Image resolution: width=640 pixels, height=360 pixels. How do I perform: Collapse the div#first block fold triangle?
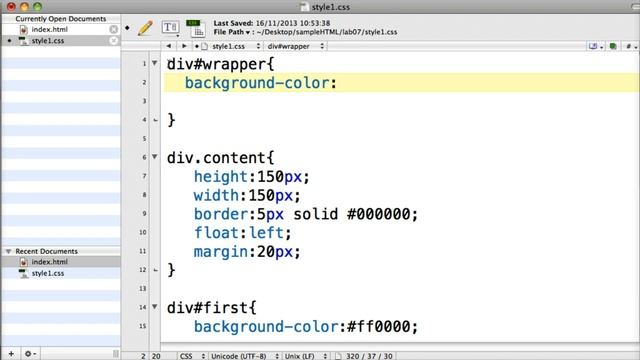click(155, 307)
